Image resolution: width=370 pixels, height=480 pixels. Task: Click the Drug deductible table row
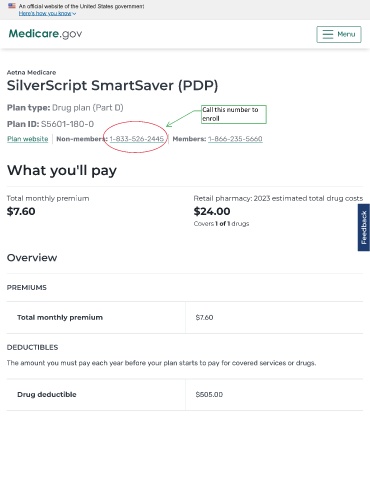point(185,395)
